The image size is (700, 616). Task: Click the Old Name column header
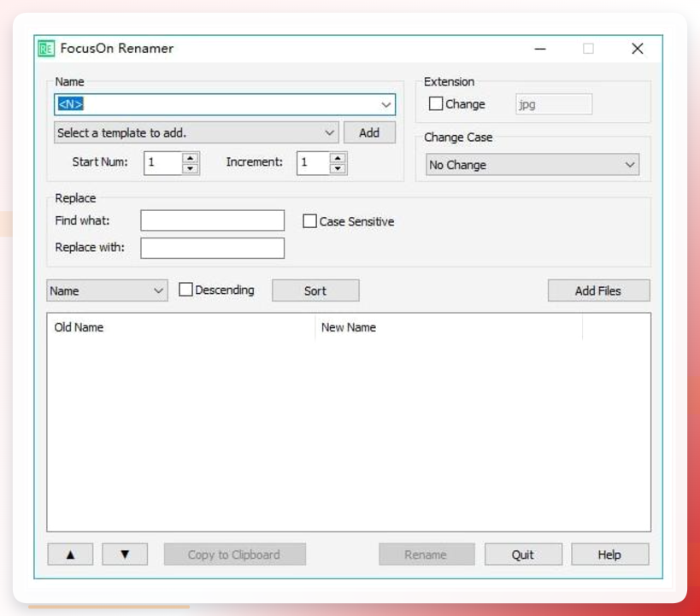click(181, 327)
